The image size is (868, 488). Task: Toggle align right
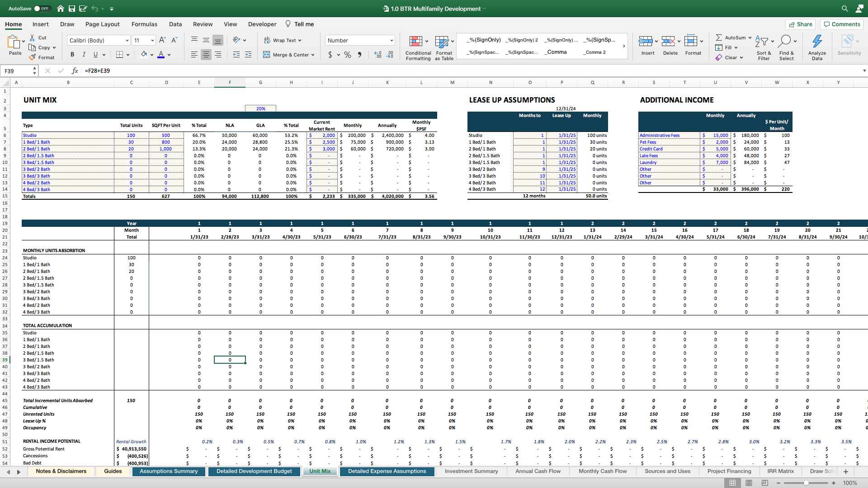[x=218, y=55]
